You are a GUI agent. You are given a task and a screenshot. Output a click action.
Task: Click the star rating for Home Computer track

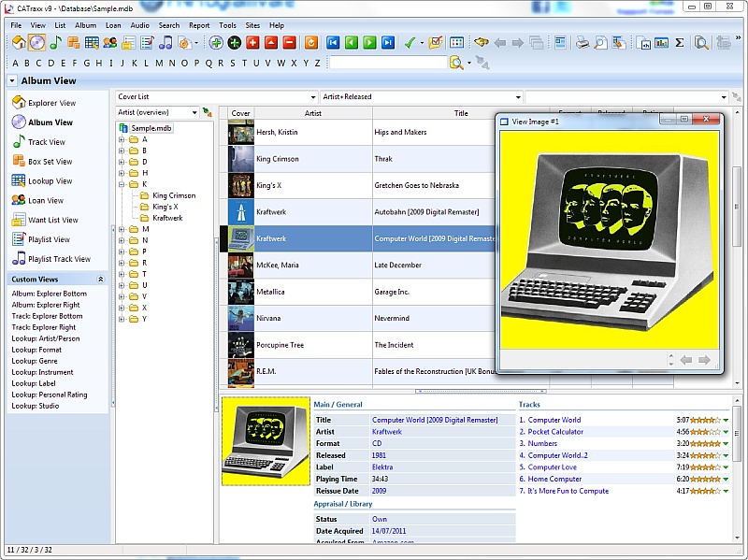(x=705, y=479)
